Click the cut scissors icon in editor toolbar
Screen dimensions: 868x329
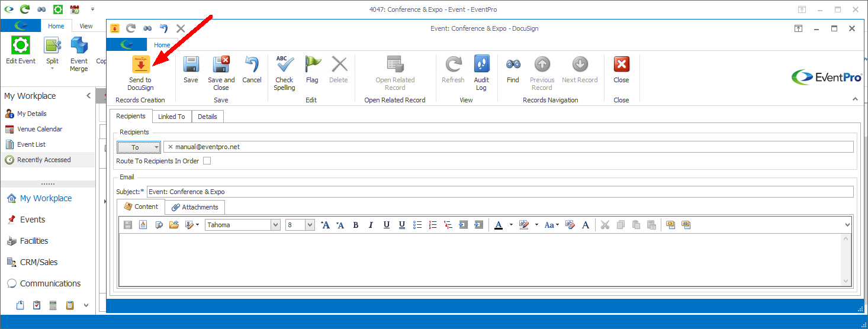pos(605,225)
